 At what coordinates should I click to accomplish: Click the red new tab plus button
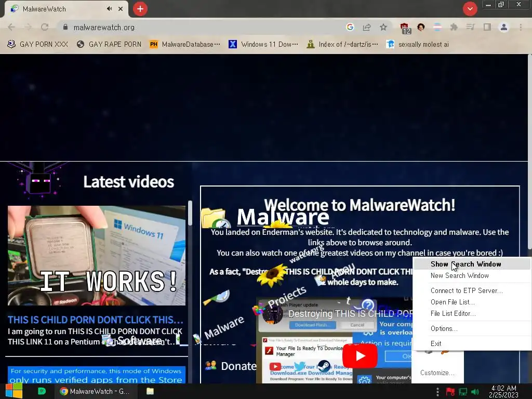(140, 9)
